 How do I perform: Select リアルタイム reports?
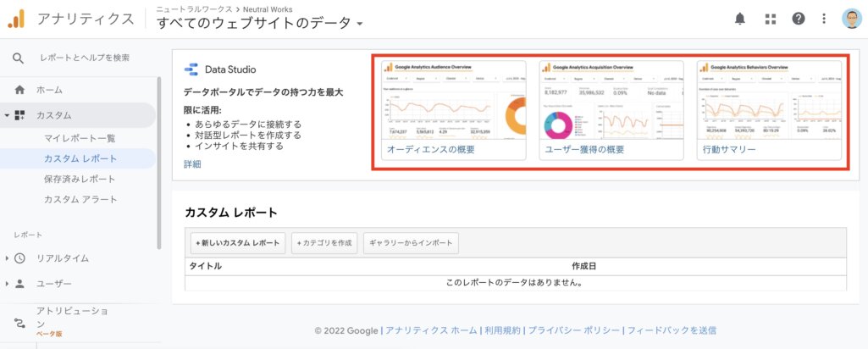63,258
